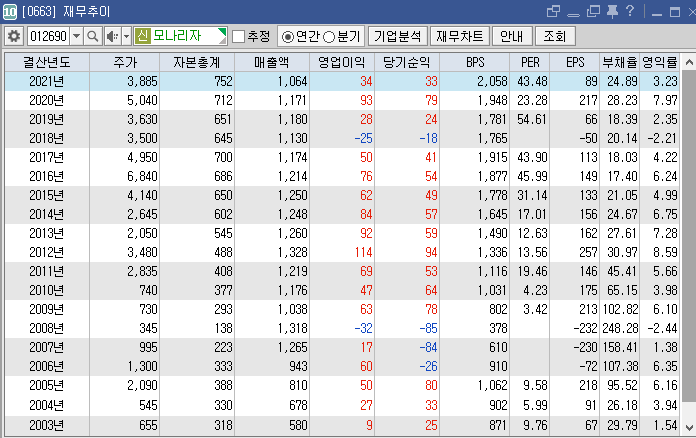Click 2014년 debt ratio 24.67
This screenshot has height=438, width=696.
coord(622,214)
